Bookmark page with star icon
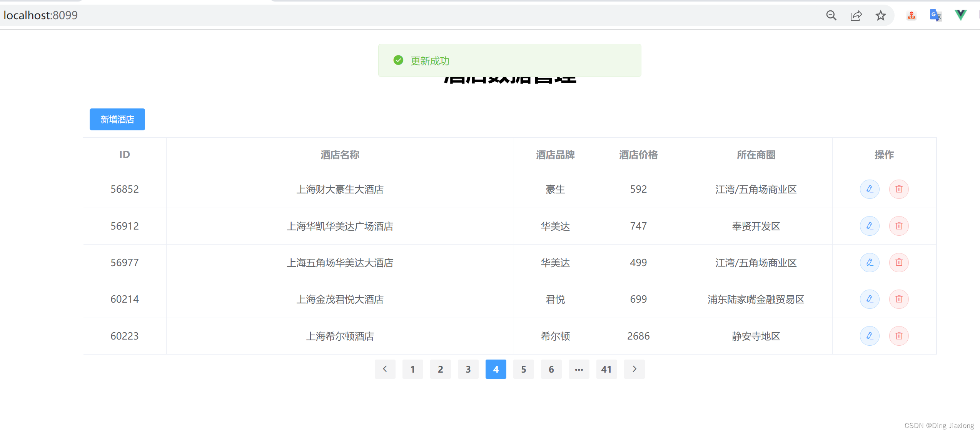The image size is (980, 433). (x=880, y=15)
